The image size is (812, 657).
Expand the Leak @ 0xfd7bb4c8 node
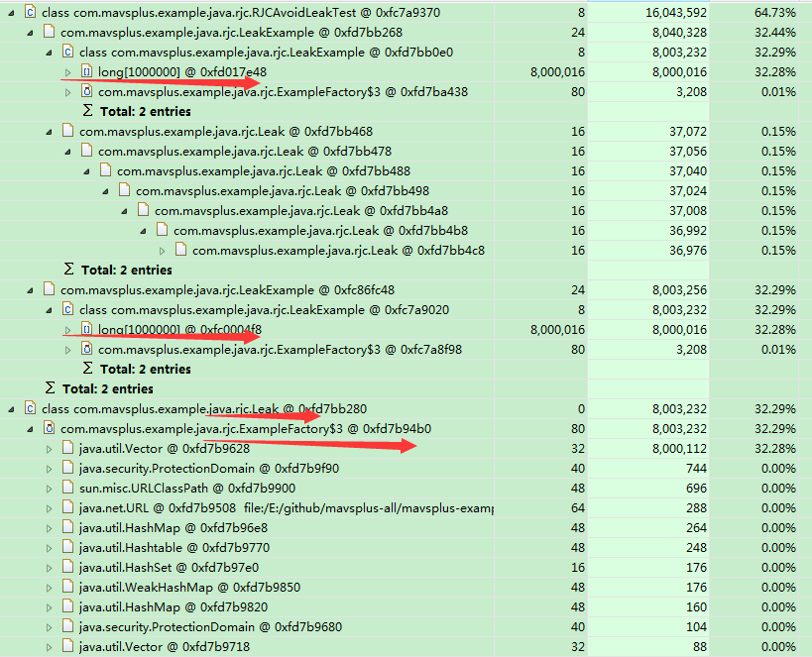(162, 251)
